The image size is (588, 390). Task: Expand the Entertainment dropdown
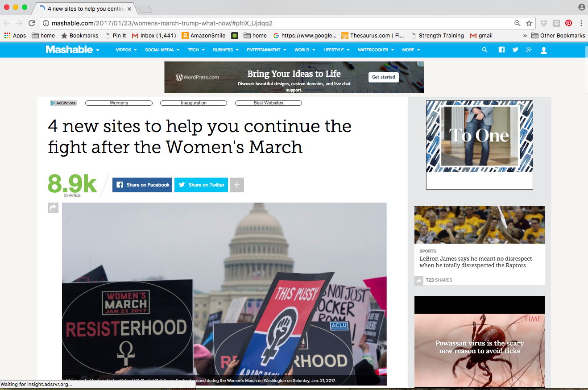pos(266,50)
